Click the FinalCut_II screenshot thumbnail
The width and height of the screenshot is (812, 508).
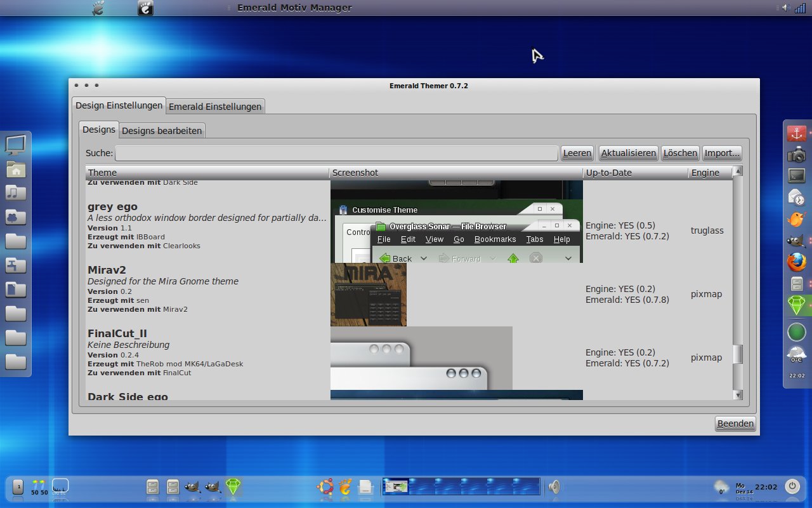(421, 358)
